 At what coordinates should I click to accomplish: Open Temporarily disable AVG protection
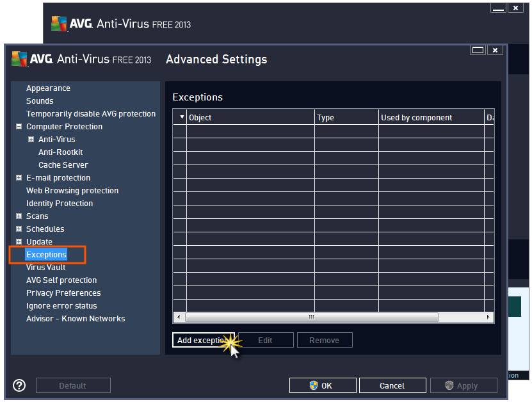(91, 114)
